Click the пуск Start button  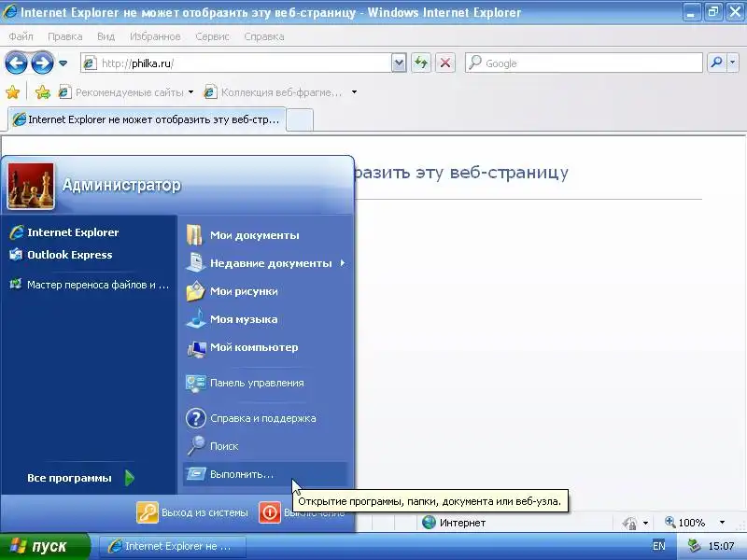(45, 546)
